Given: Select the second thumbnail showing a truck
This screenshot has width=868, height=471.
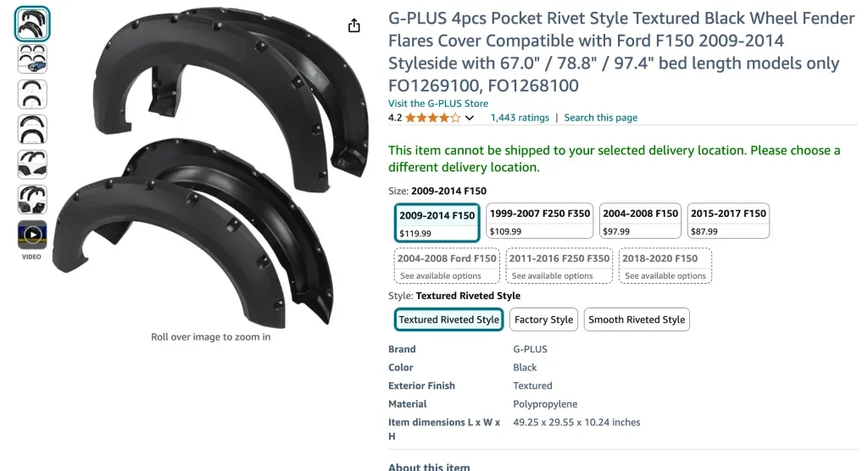Looking at the screenshot, I should click(32, 59).
